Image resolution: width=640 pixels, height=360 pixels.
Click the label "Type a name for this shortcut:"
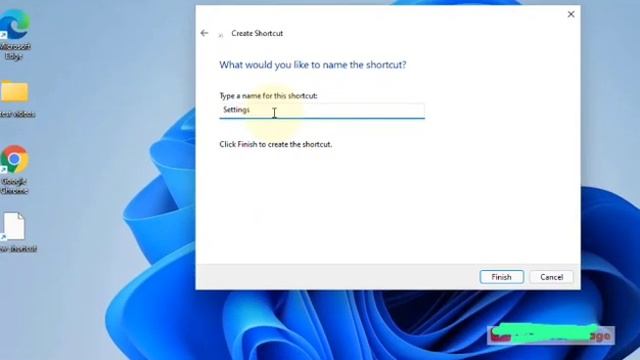(269, 96)
